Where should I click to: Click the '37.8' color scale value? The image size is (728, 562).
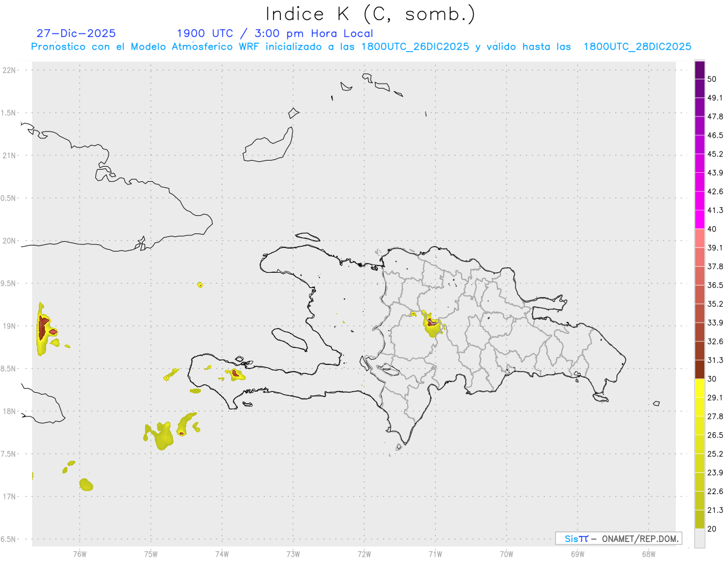pyautogui.click(x=716, y=267)
